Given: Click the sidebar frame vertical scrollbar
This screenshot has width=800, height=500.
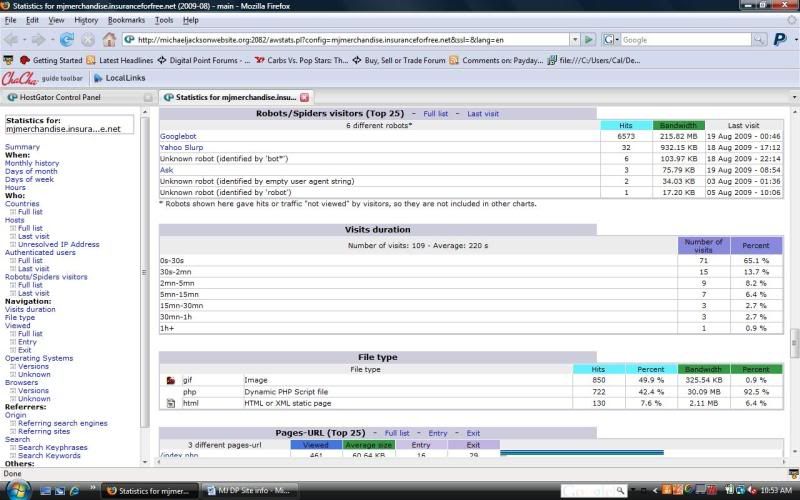Looking at the screenshot, I should 145,272.
